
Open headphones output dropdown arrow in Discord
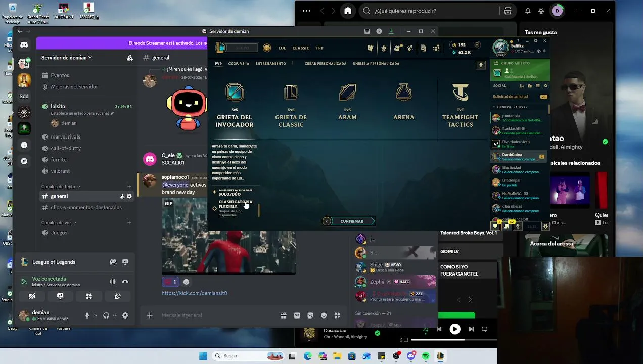[x=114, y=315]
